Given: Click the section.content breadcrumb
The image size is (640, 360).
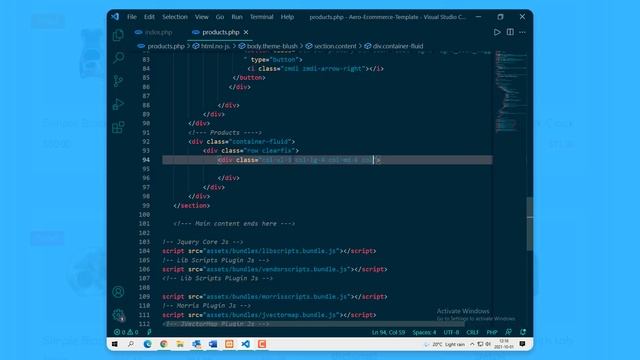Looking at the screenshot, I should coord(331,46).
